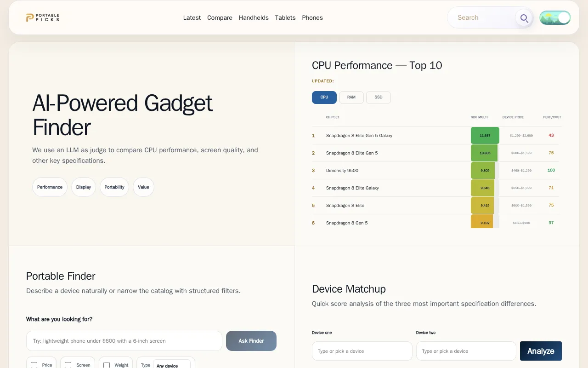Click the 'Device Matchup' heading

click(x=349, y=289)
